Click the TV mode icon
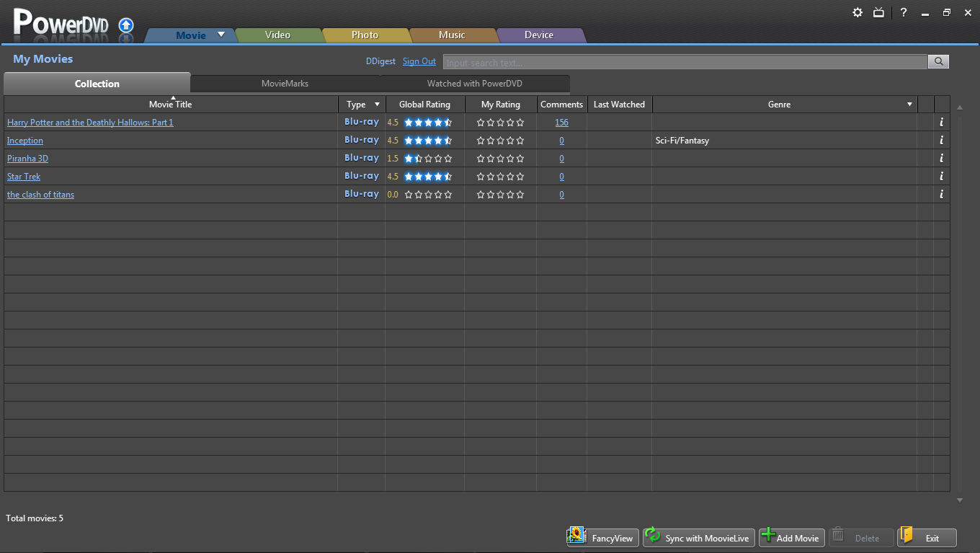This screenshot has height=553, width=980. (x=878, y=12)
